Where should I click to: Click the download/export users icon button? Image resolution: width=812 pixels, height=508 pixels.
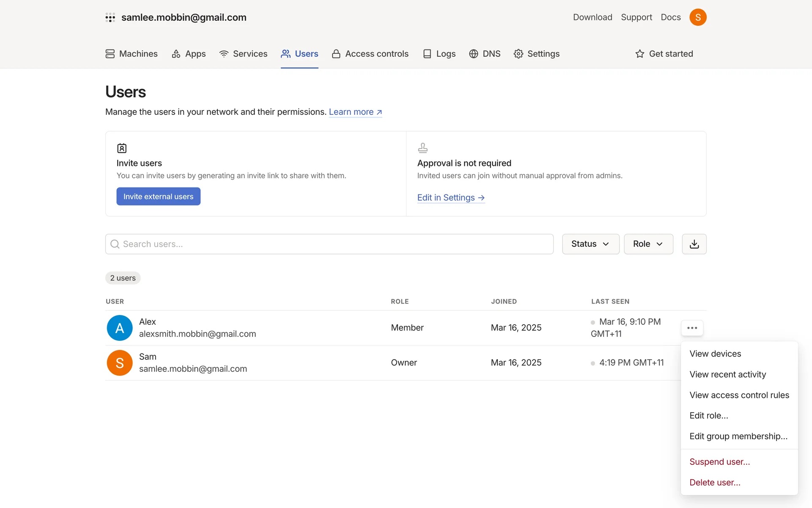694,244
